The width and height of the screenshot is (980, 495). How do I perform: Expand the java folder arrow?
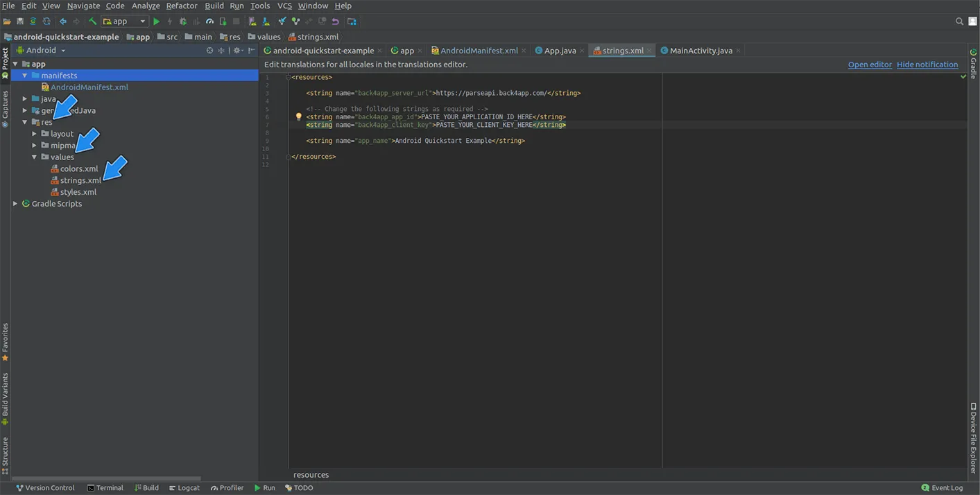tap(25, 99)
